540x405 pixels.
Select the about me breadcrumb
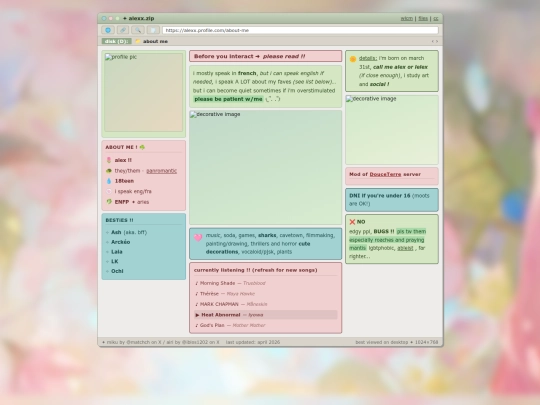click(x=155, y=41)
